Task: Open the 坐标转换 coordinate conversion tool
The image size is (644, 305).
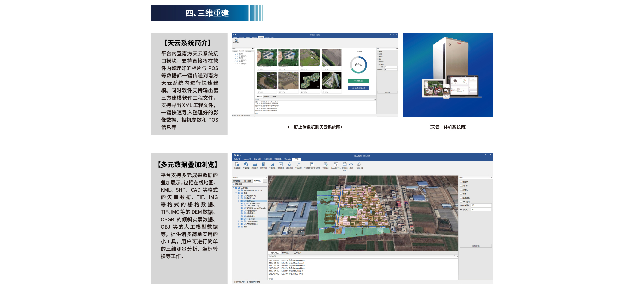Action: pos(298,165)
